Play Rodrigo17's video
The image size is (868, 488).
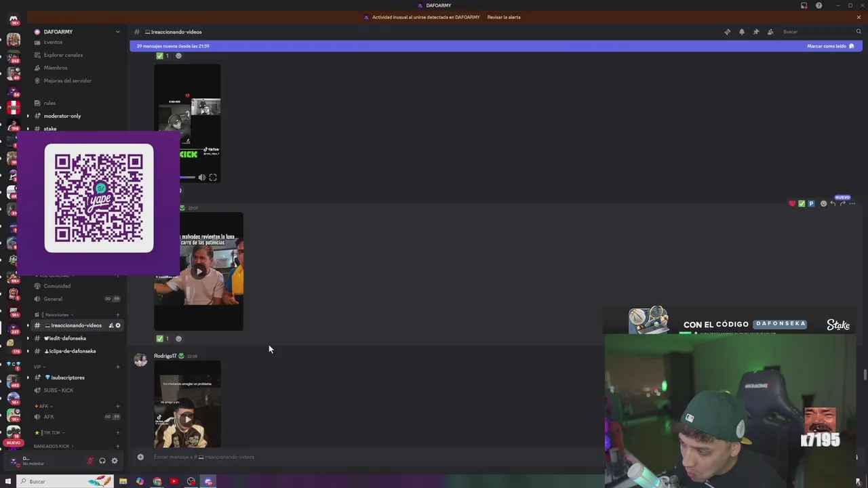pos(187,418)
